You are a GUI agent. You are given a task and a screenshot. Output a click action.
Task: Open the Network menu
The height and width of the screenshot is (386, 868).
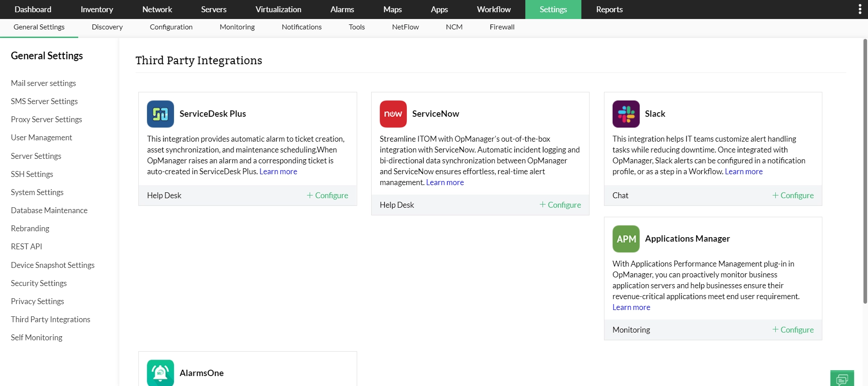157,10
